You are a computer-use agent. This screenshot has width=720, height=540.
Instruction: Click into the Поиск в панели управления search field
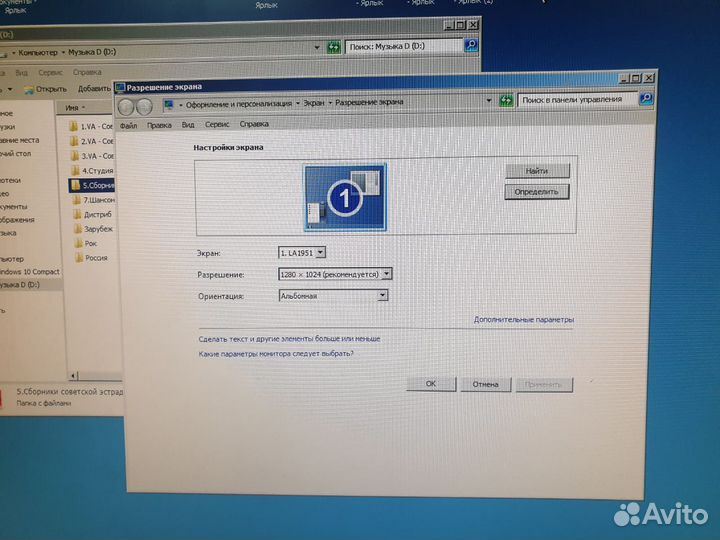tap(575, 100)
